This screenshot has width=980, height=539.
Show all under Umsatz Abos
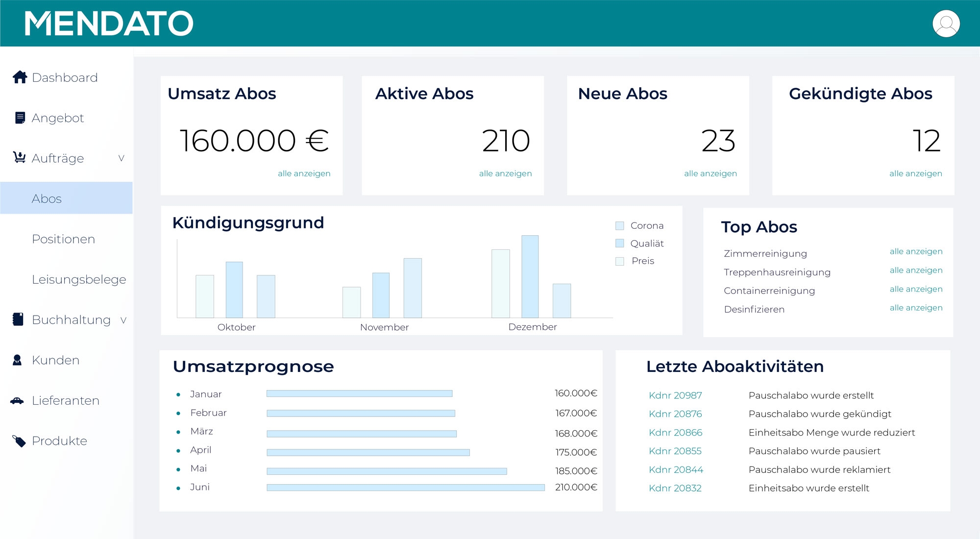coord(304,173)
